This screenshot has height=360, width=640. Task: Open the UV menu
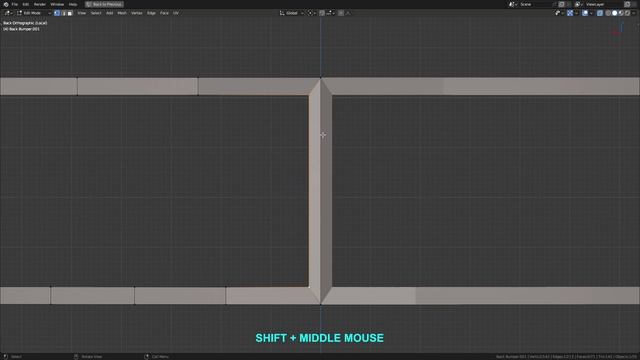click(x=176, y=13)
